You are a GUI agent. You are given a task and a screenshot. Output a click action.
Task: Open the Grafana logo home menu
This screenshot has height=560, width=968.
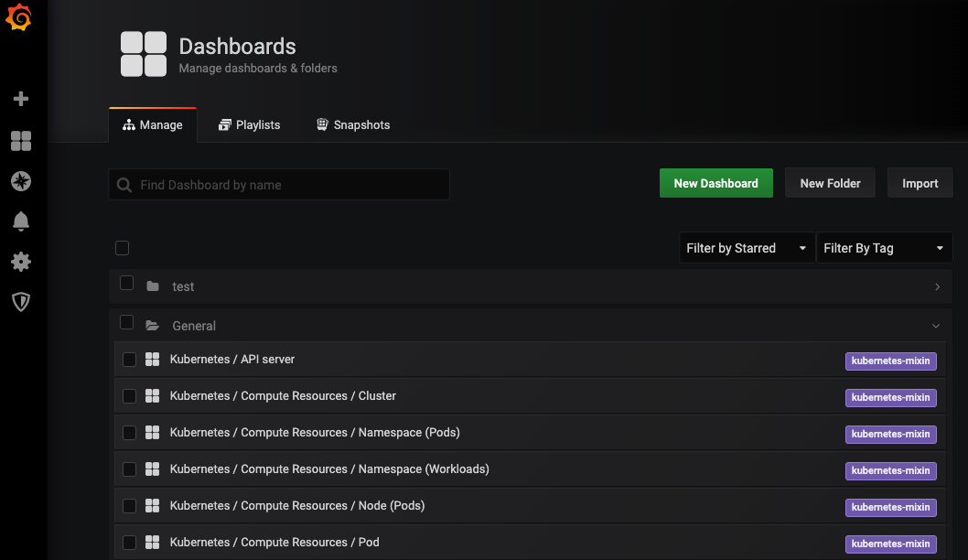point(19,16)
